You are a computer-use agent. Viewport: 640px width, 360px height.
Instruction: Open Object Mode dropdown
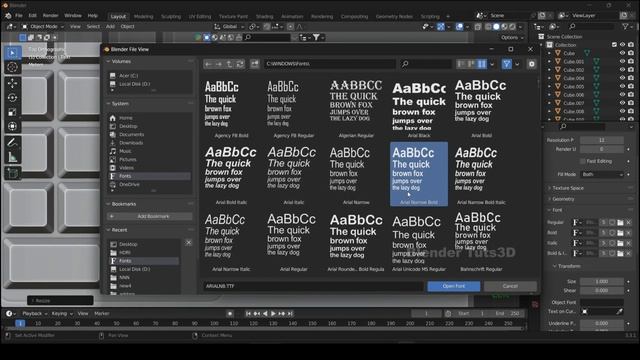43,27
